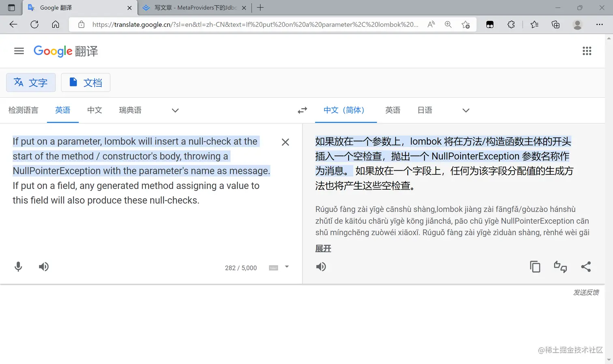Viewport: 613px width, 364px height.
Task: Open favorites list
Action: (534, 24)
